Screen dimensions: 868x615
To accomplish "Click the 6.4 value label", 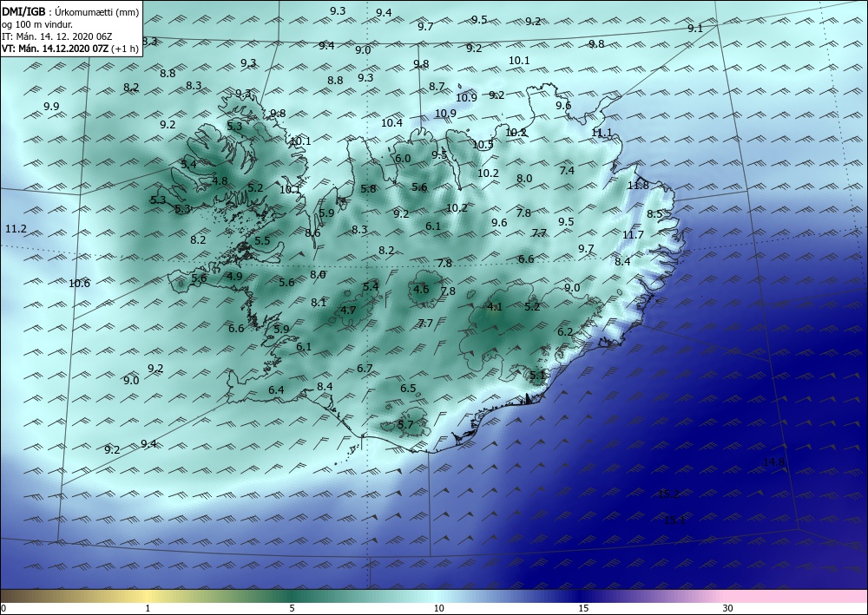I will point(276,390).
